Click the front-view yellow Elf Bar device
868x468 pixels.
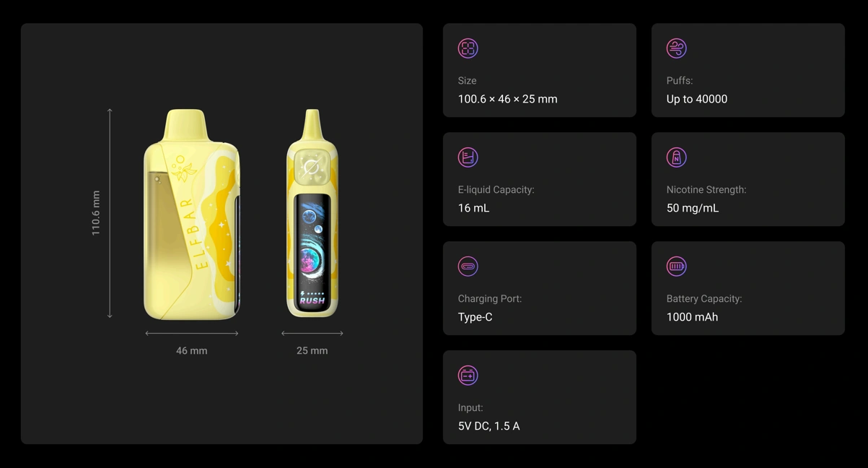point(192,214)
